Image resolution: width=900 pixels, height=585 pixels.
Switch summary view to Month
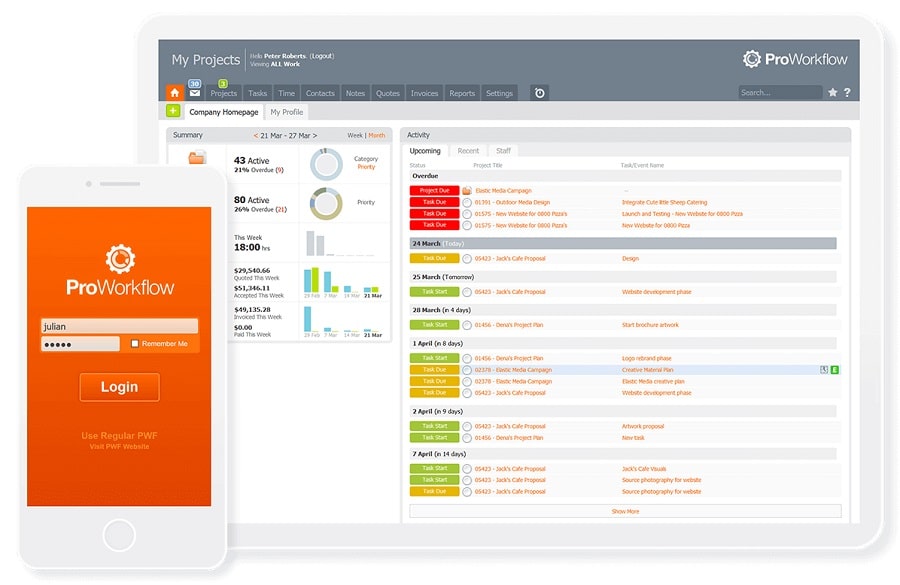377,135
